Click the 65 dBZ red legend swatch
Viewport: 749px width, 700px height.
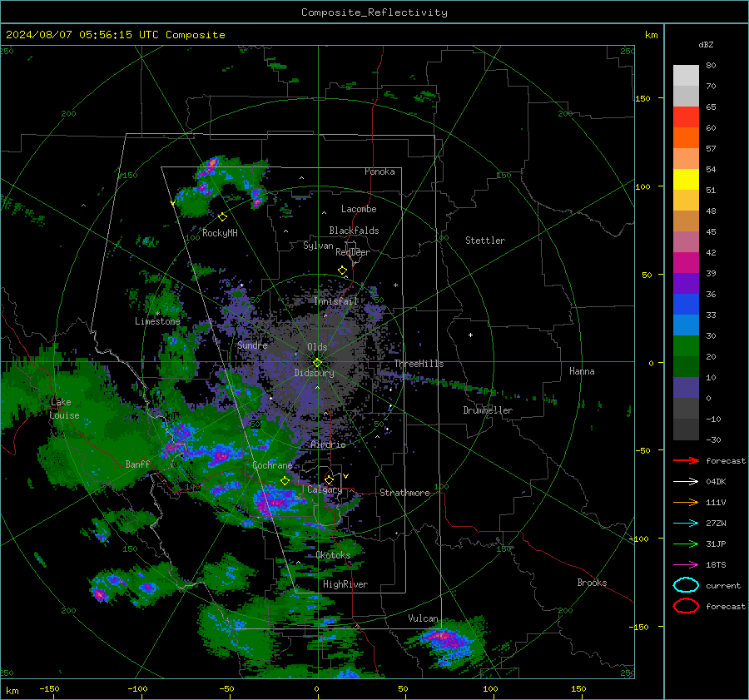(686, 117)
